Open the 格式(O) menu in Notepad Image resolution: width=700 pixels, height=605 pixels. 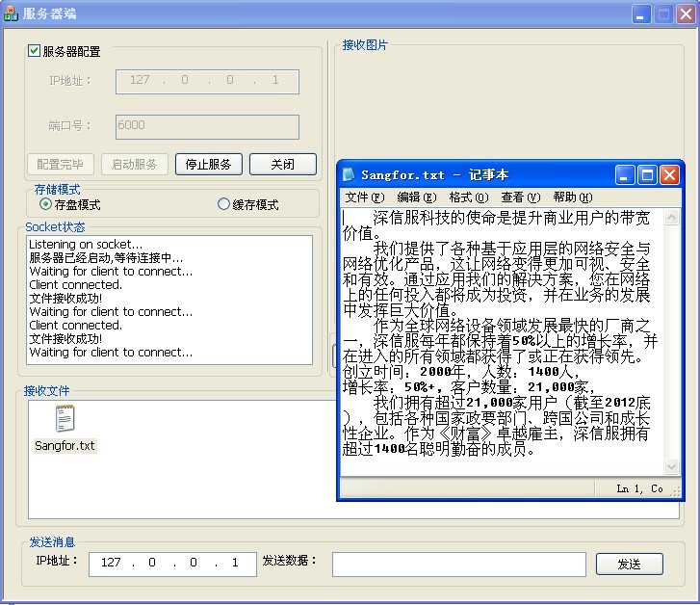(469, 197)
